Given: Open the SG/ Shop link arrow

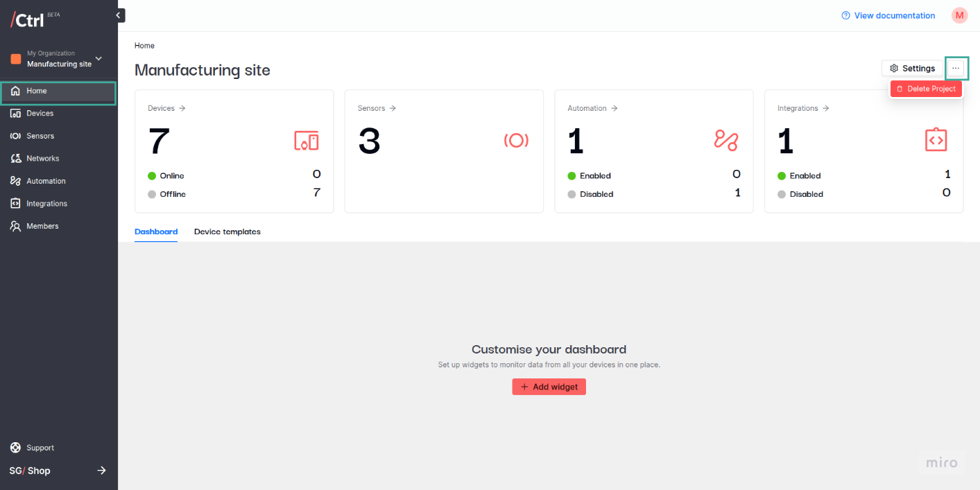Looking at the screenshot, I should [x=101, y=471].
